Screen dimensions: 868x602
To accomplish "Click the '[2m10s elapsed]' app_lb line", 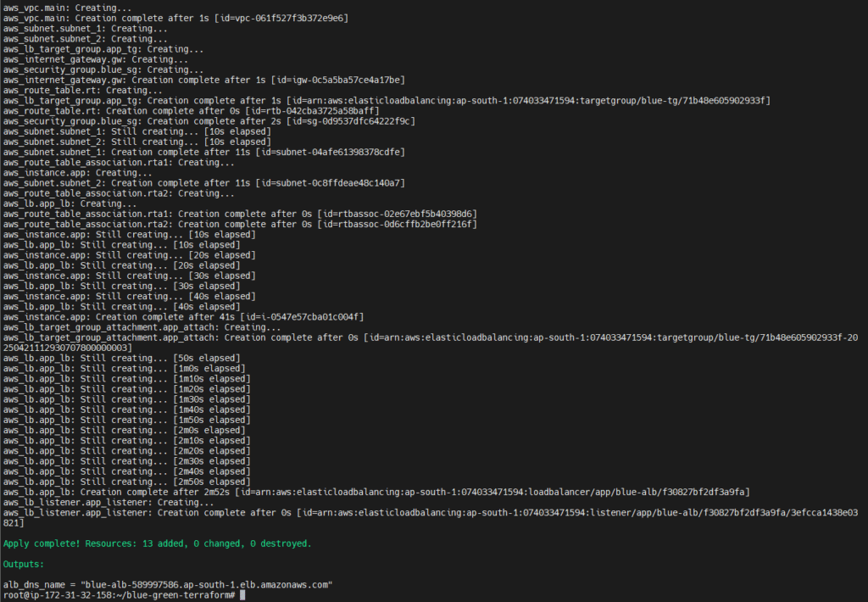I will pyautogui.click(x=127, y=441).
